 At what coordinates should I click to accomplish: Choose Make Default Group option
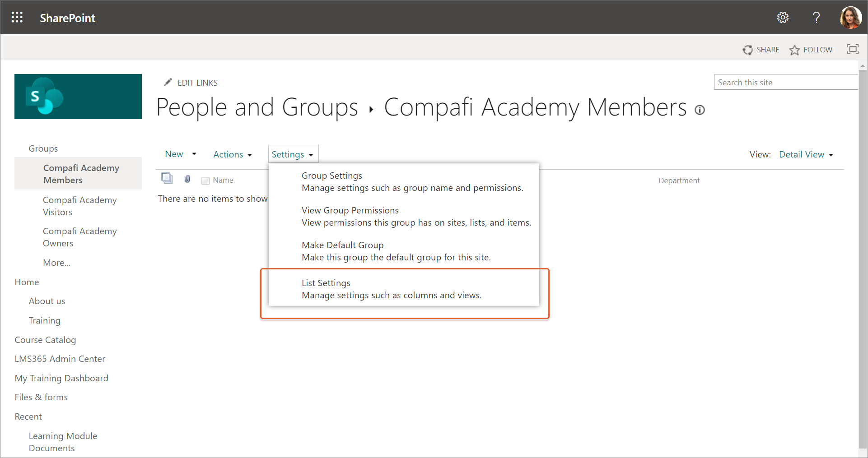tap(342, 245)
